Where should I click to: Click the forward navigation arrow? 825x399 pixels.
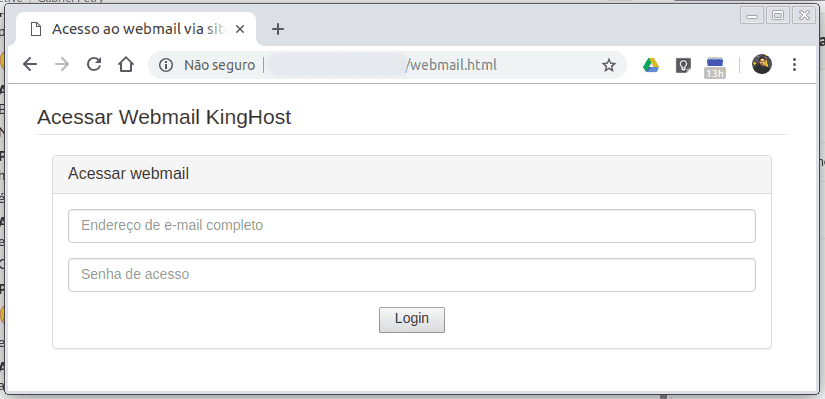tap(62, 65)
